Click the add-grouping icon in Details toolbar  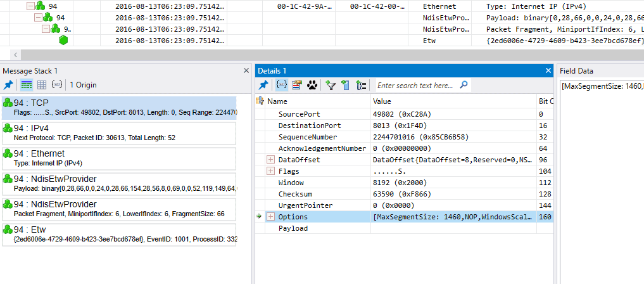[362, 85]
